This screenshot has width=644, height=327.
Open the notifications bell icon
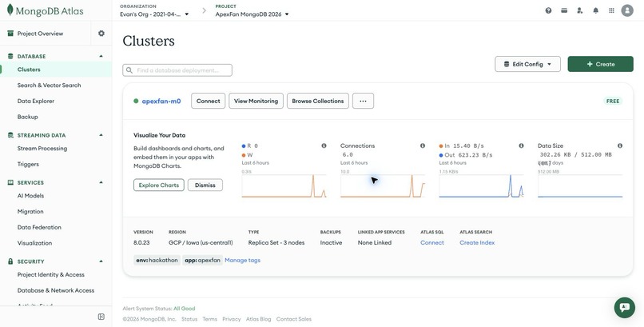click(x=595, y=10)
